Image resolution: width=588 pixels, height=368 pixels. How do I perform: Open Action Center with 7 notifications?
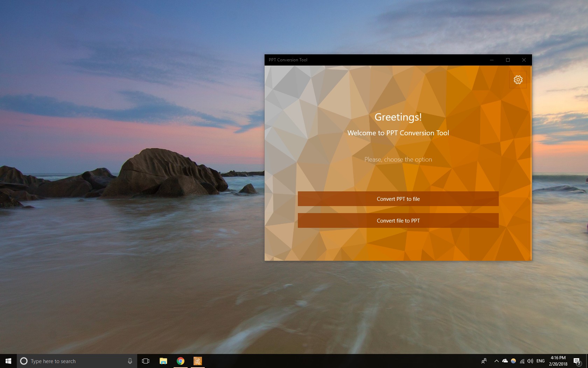577,361
